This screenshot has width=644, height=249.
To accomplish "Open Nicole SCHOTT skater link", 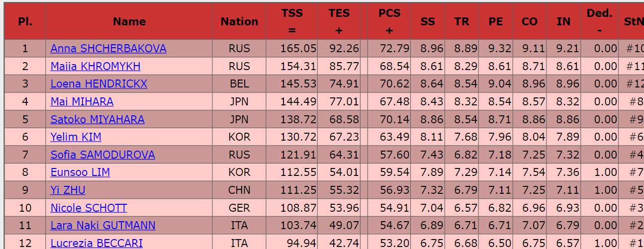I will (89, 208).
